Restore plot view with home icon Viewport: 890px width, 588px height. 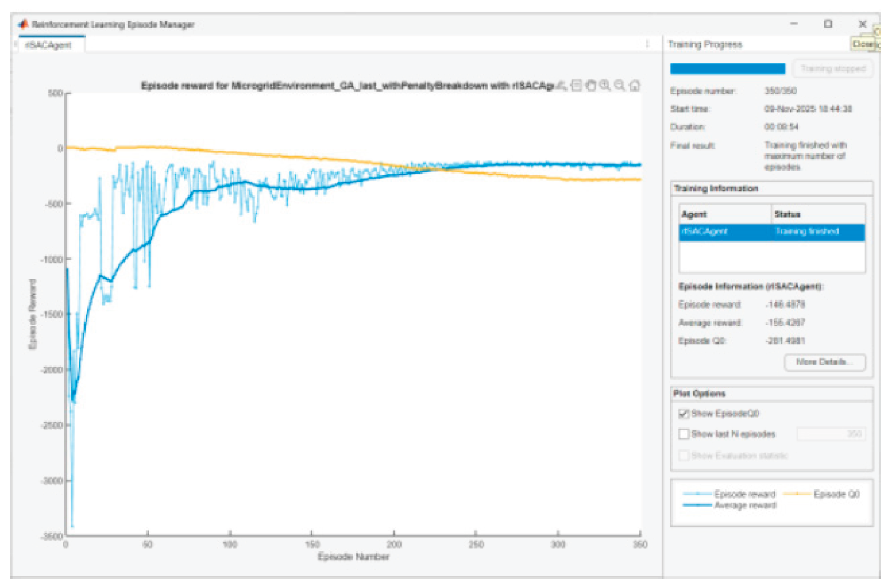(x=634, y=86)
